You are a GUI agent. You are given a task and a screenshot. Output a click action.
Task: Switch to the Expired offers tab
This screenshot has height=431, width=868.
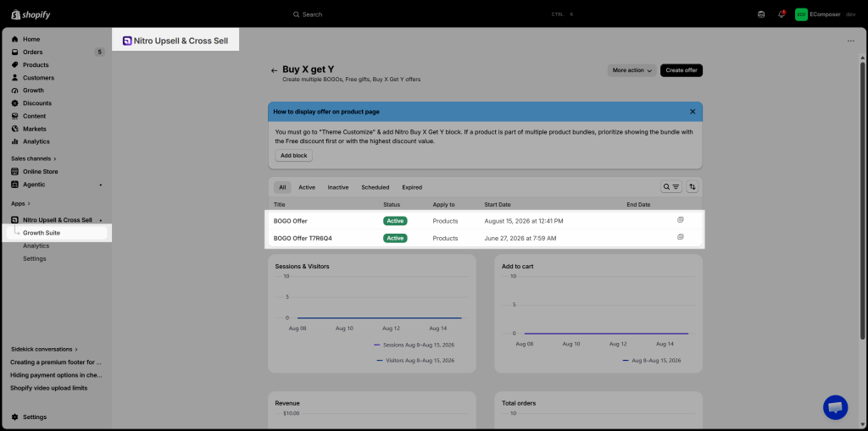[x=412, y=188]
